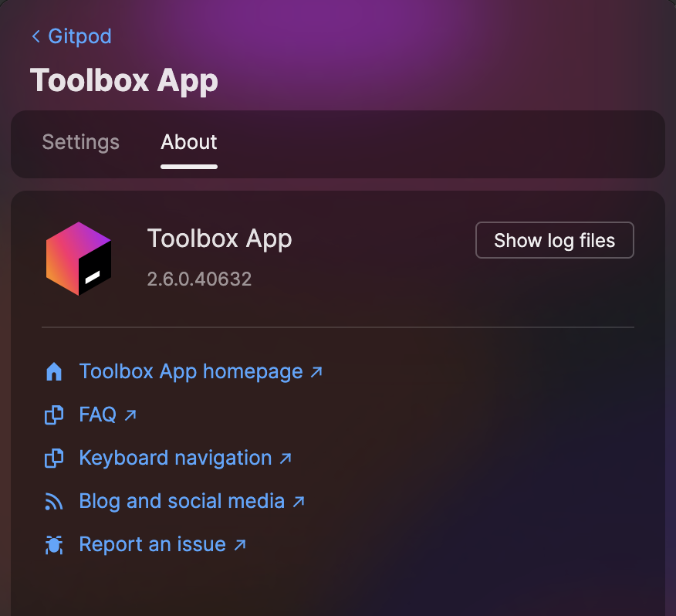
Task: Select the About tab
Action: (x=189, y=142)
